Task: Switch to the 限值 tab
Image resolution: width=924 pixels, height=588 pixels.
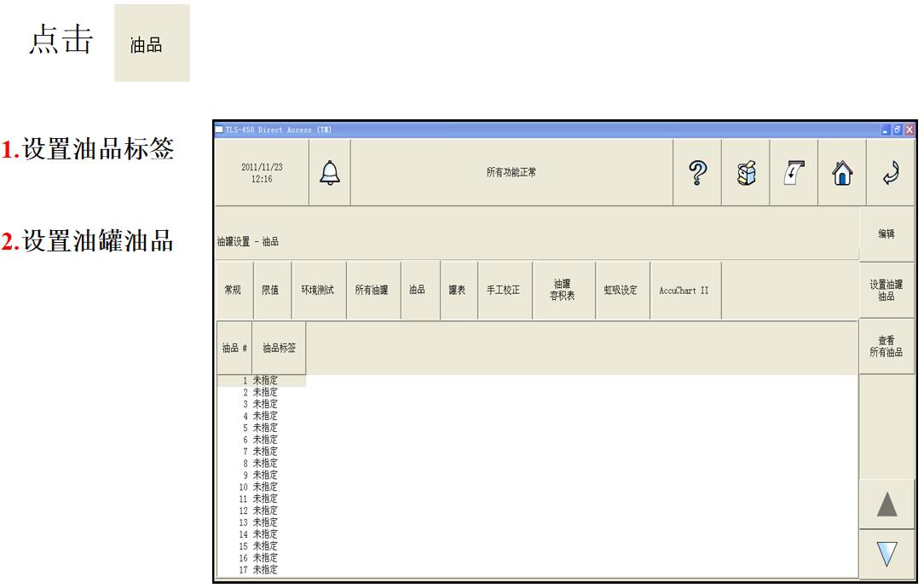Action: coord(269,291)
